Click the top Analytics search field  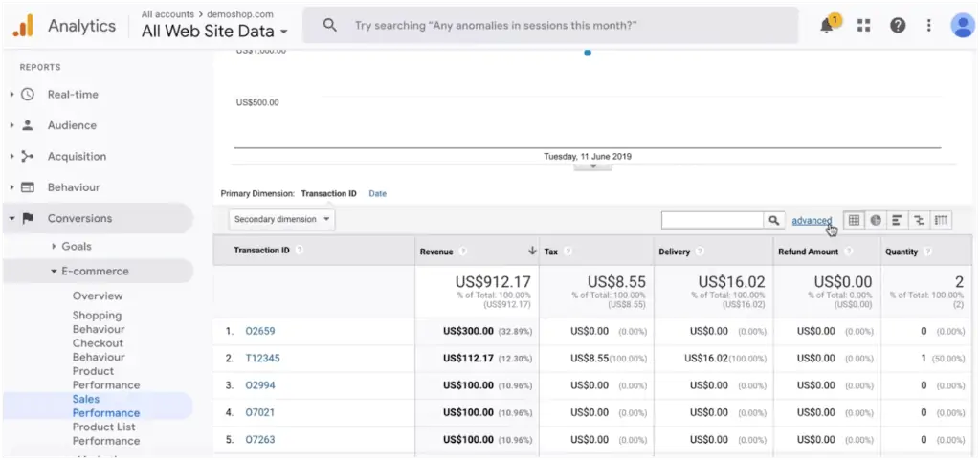[x=550, y=26]
